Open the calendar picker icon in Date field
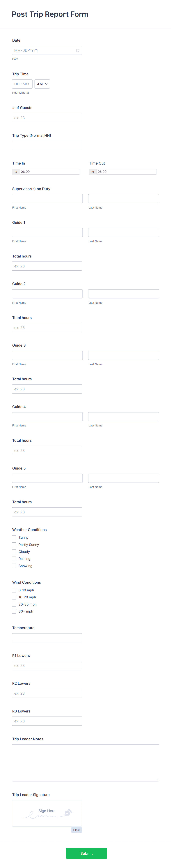Image resolution: width=171 pixels, height=868 pixels. pyautogui.click(x=78, y=50)
